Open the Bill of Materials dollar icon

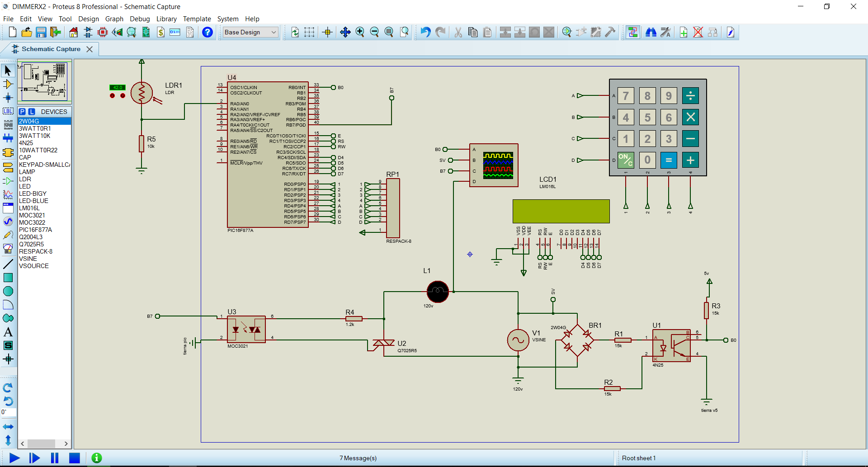tap(161, 32)
